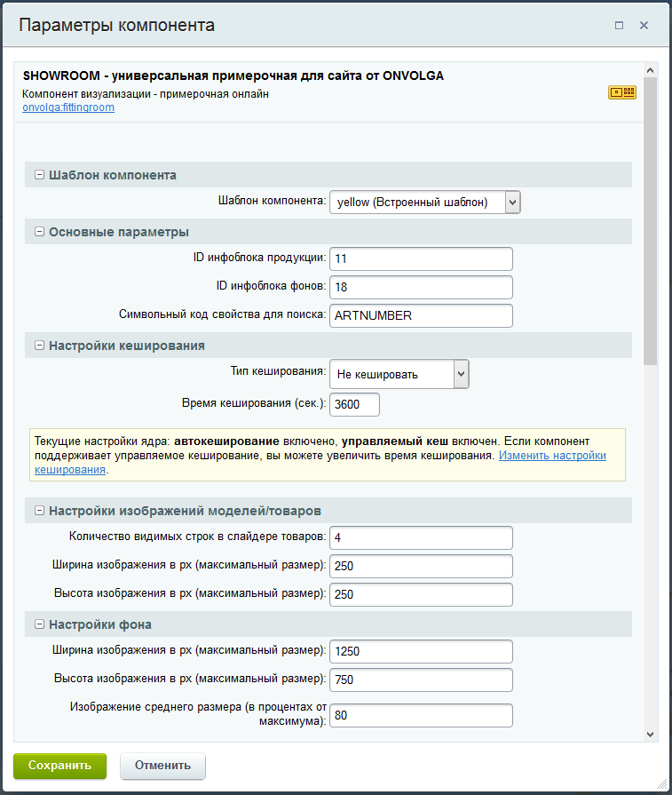
Task: Open the onvolga:fittingroom link
Action: point(68,107)
